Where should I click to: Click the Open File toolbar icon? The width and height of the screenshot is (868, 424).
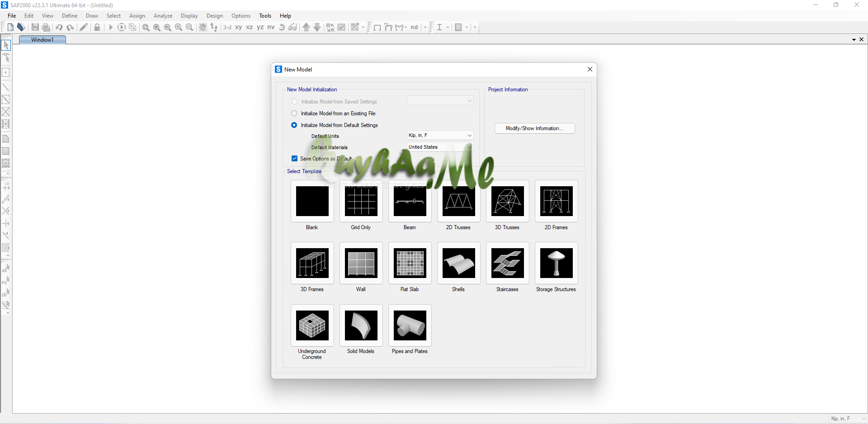21,27
